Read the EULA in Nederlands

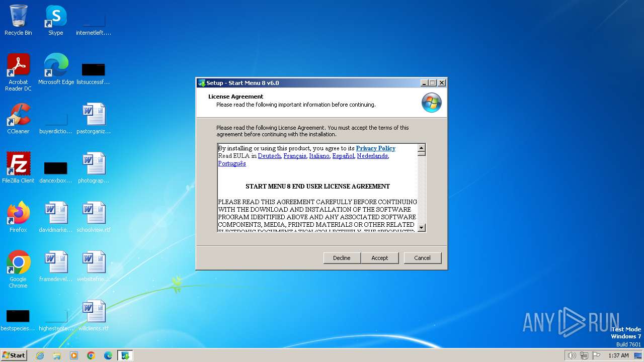point(372,156)
